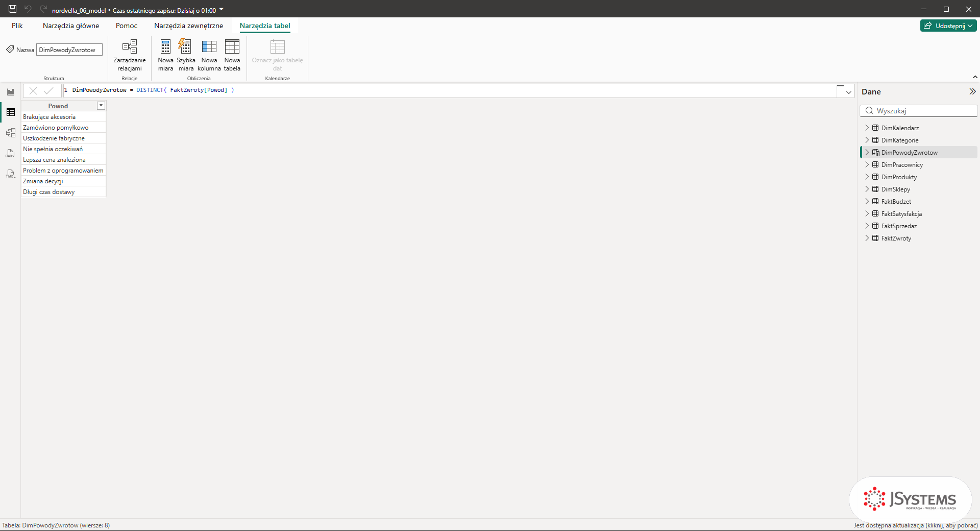
Task: Open the Plik menu
Action: [x=17, y=26]
